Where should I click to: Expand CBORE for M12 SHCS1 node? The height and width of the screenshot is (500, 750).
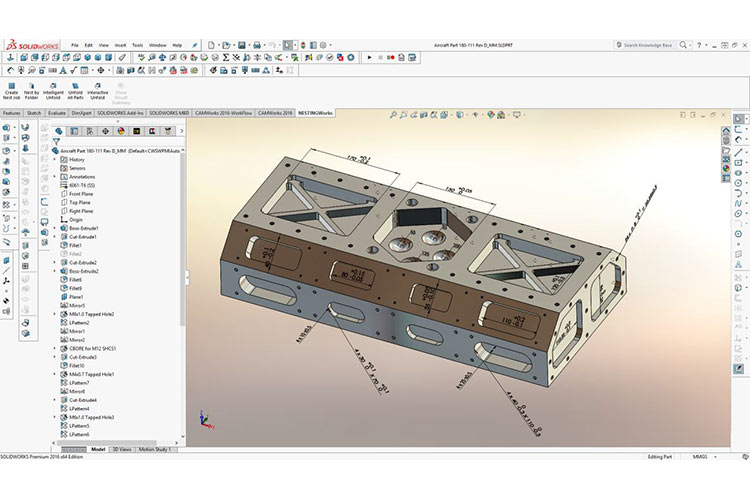(55, 348)
